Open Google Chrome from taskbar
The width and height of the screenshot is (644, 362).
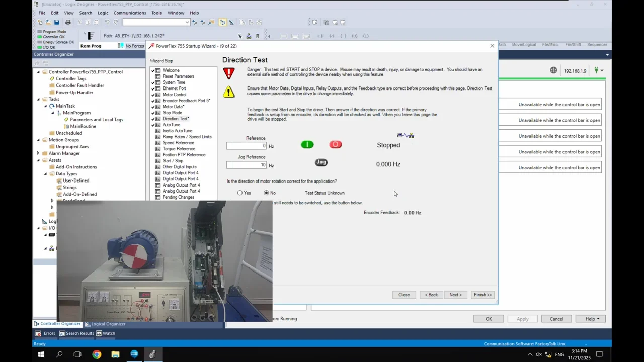tap(97, 354)
